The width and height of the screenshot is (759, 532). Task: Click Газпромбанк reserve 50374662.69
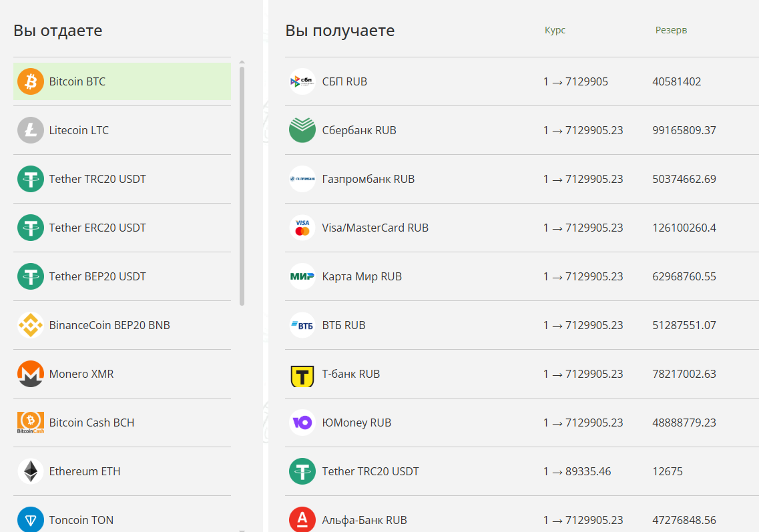pos(684,179)
